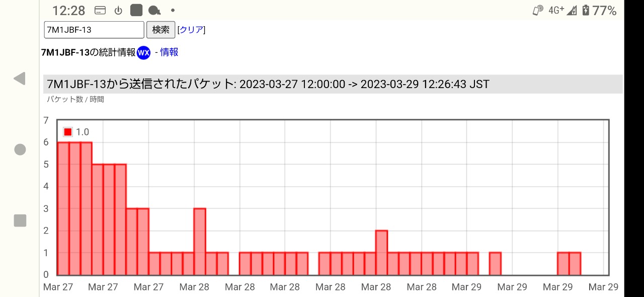Focus the callsign search field 7M1JBF-13
The image size is (644, 297).
click(94, 30)
